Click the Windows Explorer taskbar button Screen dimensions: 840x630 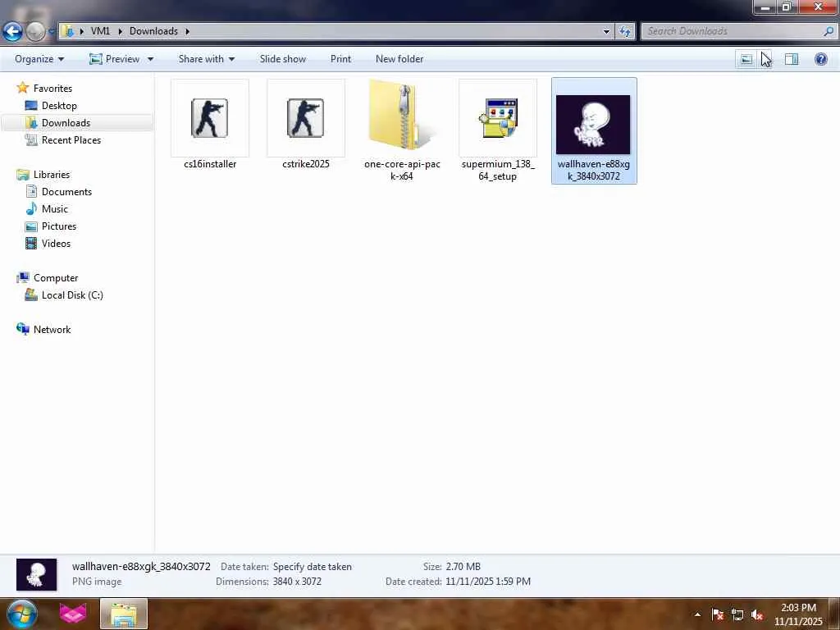124,614
